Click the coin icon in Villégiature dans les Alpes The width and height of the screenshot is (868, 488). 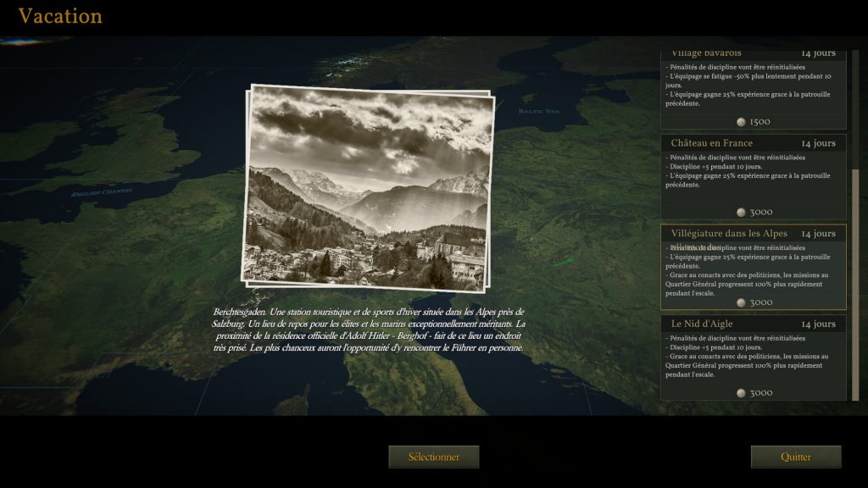coord(741,302)
